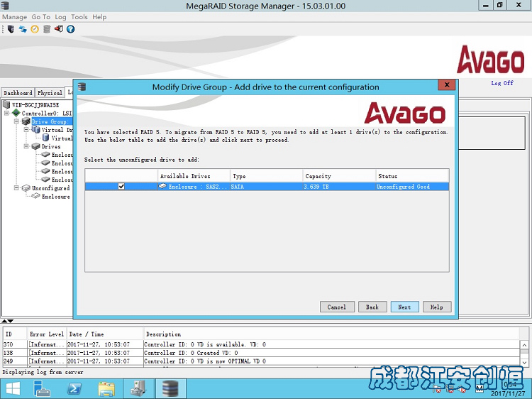532x399 pixels.
Task: Click the MegaRAID database taskbar icon
Action: (x=170, y=389)
